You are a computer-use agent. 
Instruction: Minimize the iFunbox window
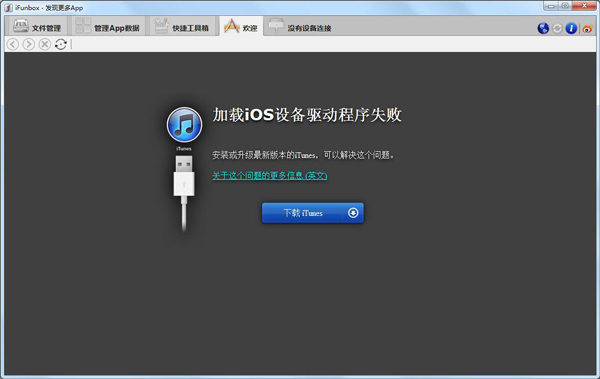pyautogui.click(x=551, y=6)
